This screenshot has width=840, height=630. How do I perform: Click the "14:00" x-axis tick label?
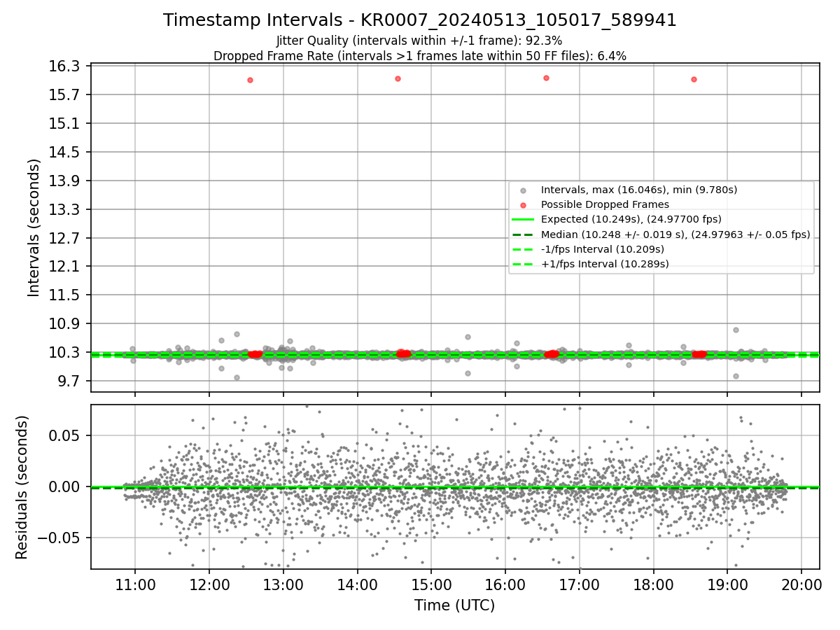358,584
